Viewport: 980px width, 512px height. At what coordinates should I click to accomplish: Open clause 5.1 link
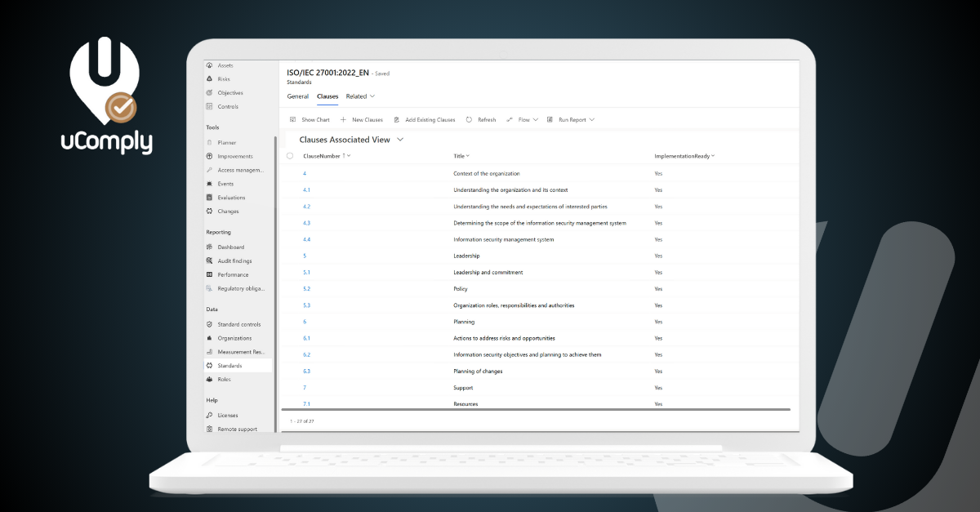306,273
